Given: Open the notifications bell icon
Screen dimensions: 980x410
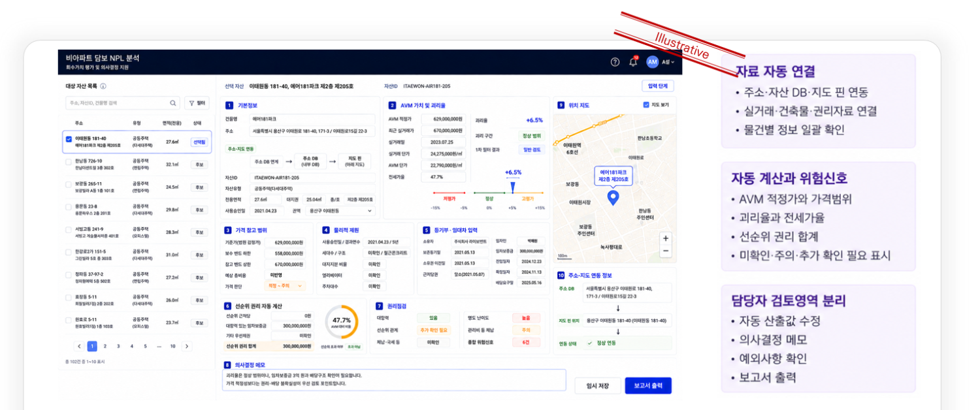Looking at the screenshot, I should click(633, 62).
